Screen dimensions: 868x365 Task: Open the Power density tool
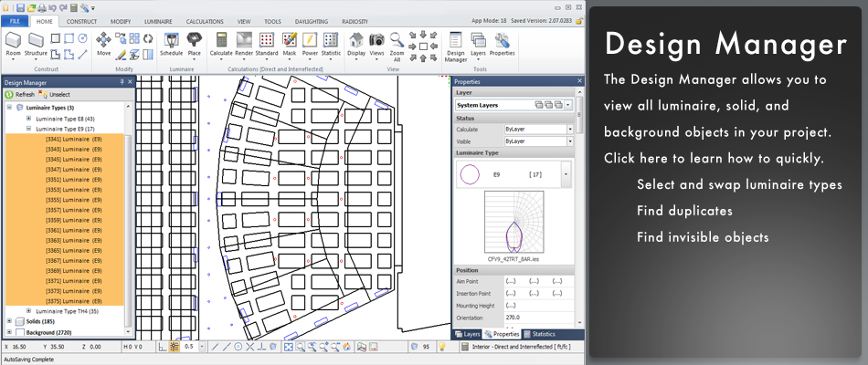[310, 44]
